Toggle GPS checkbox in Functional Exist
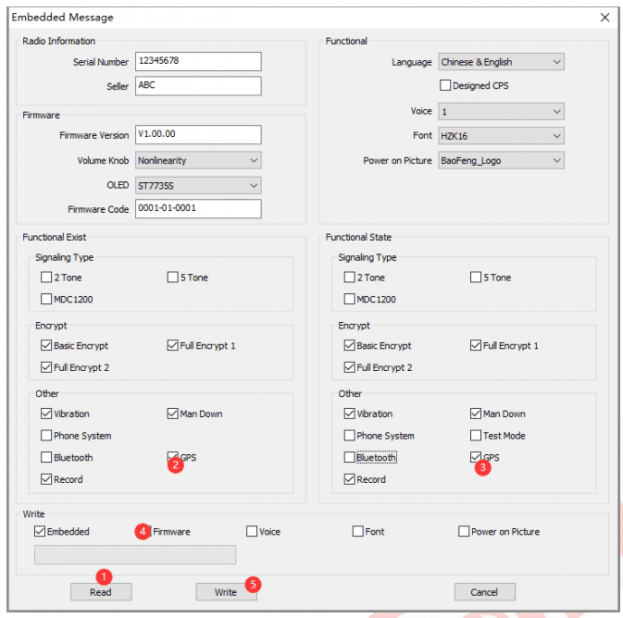 click(174, 457)
